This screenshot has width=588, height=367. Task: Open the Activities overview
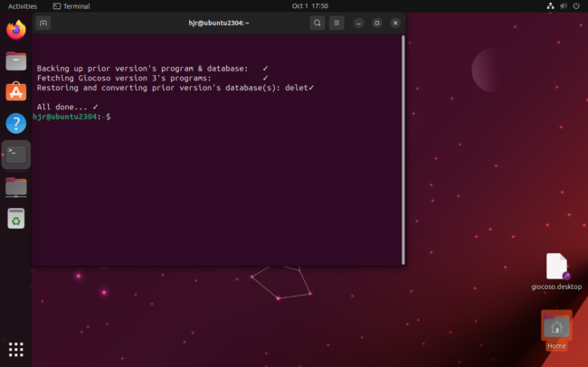pyautogui.click(x=23, y=6)
